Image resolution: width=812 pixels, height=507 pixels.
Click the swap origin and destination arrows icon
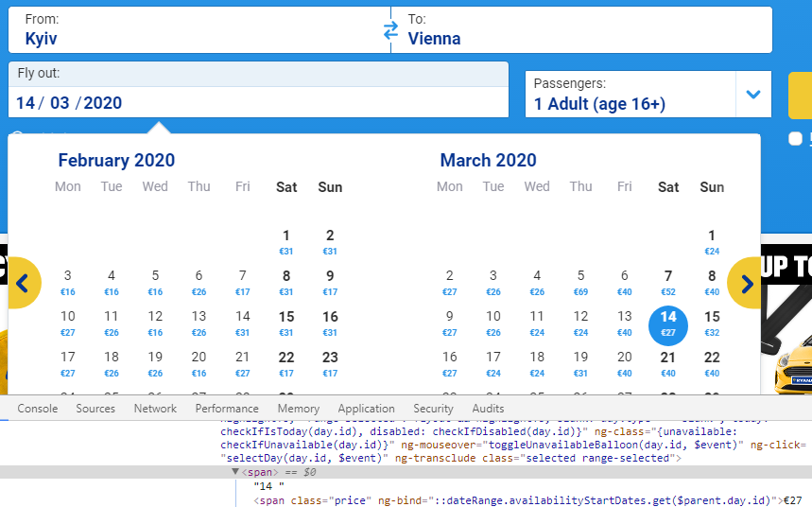pyautogui.click(x=390, y=30)
